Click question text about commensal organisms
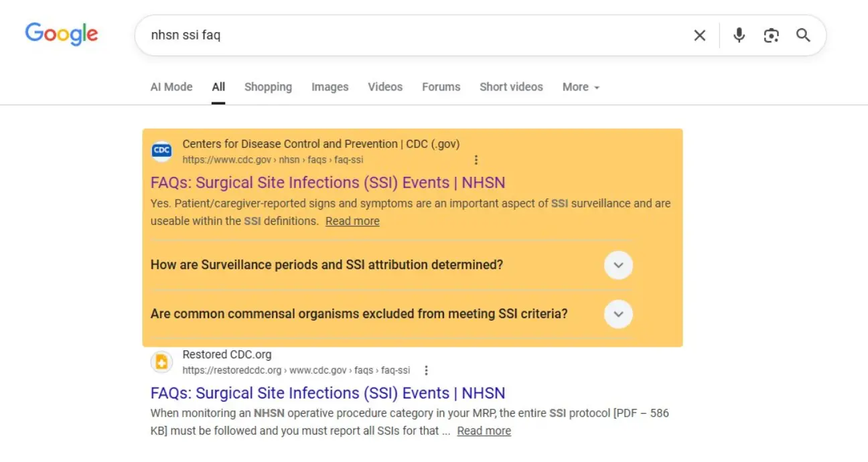The image size is (868, 462). tap(359, 314)
